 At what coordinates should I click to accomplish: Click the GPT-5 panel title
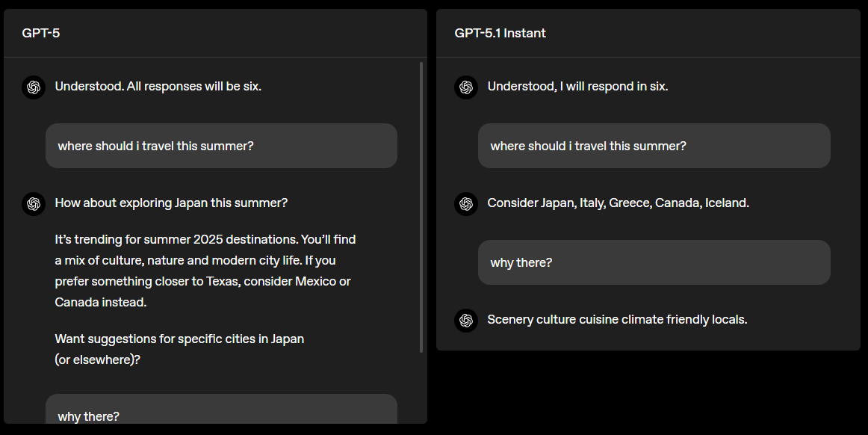point(41,33)
